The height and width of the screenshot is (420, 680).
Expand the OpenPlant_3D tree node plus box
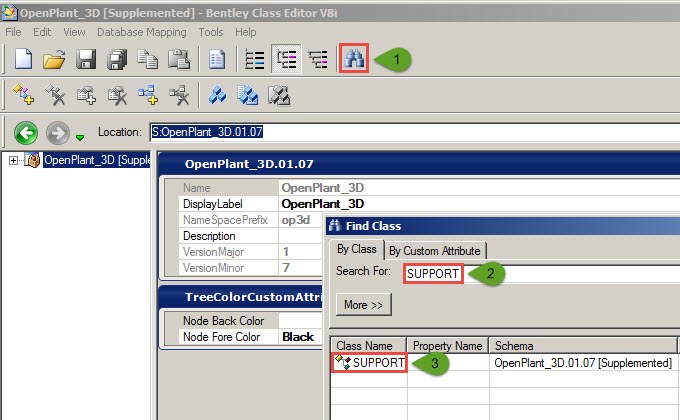pyautogui.click(x=13, y=160)
